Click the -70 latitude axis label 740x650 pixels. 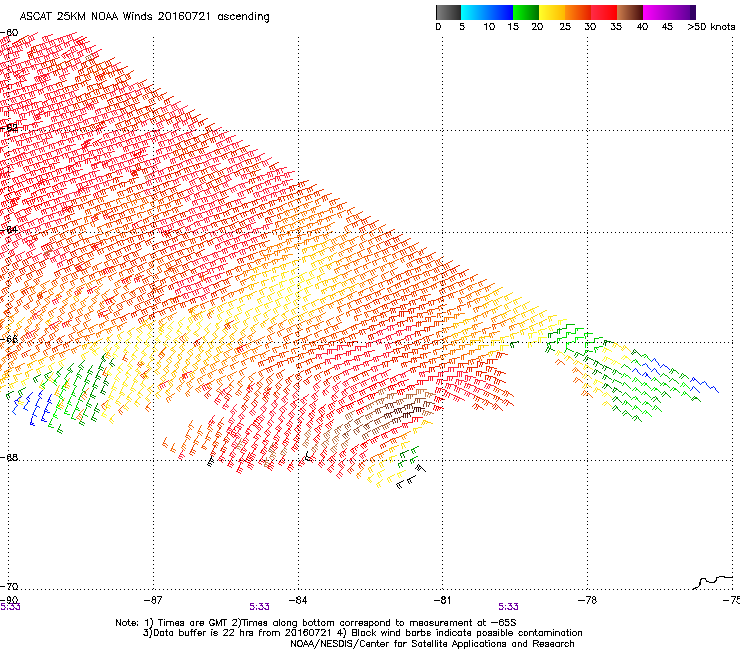(x=9, y=587)
